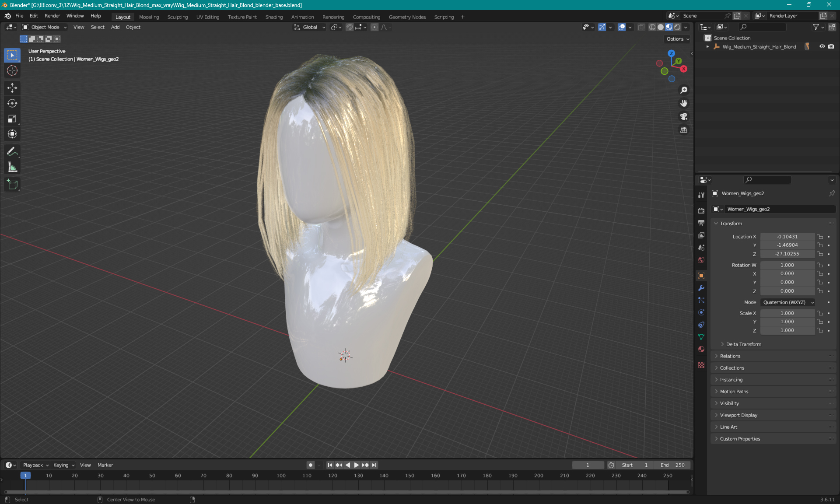Switch to solid viewport shading
This screenshot has height=504, width=840.
[x=661, y=27]
